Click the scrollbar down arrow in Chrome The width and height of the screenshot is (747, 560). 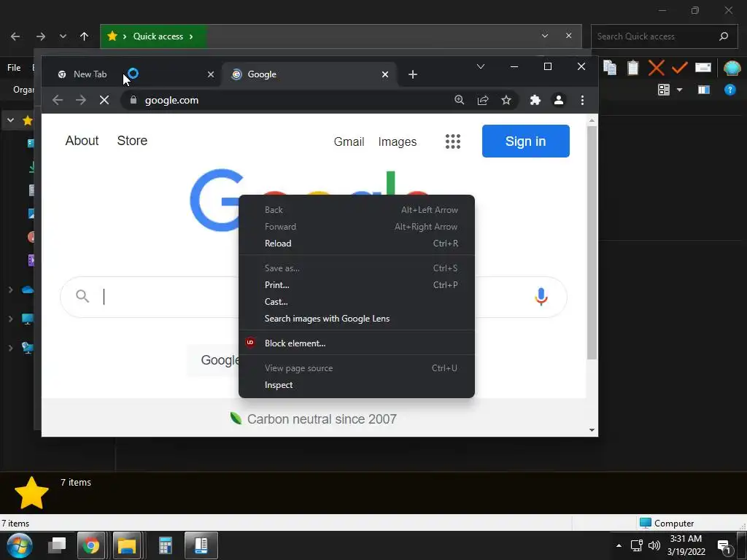(x=592, y=430)
